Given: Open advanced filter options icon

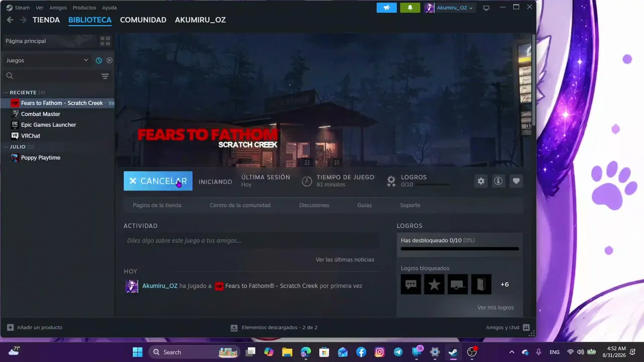Looking at the screenshot, I should [x=105, y=76].
